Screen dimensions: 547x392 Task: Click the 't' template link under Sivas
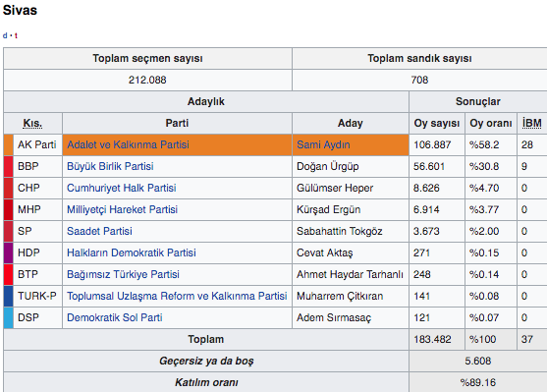[x=16, y=35]
